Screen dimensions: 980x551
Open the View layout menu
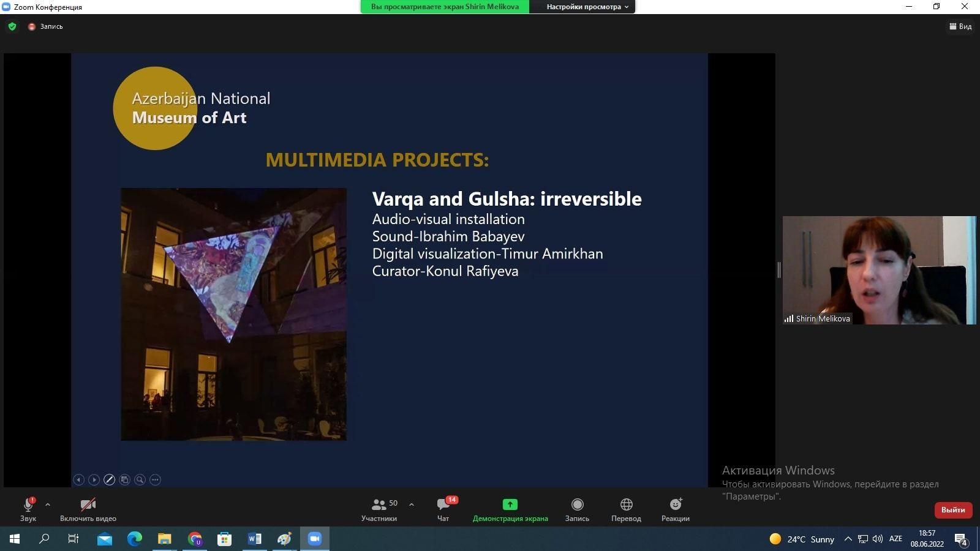(x=960, y=26)
